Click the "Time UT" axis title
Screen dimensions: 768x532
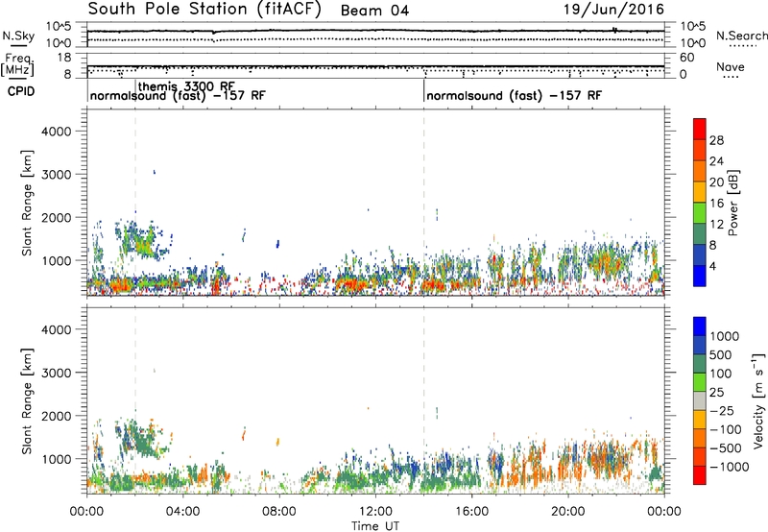click(x=375, y=525)
